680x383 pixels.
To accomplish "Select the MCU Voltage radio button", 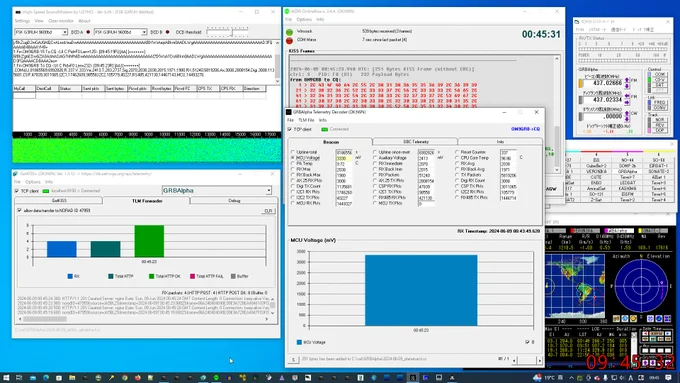I will click(x=293, y=158).
